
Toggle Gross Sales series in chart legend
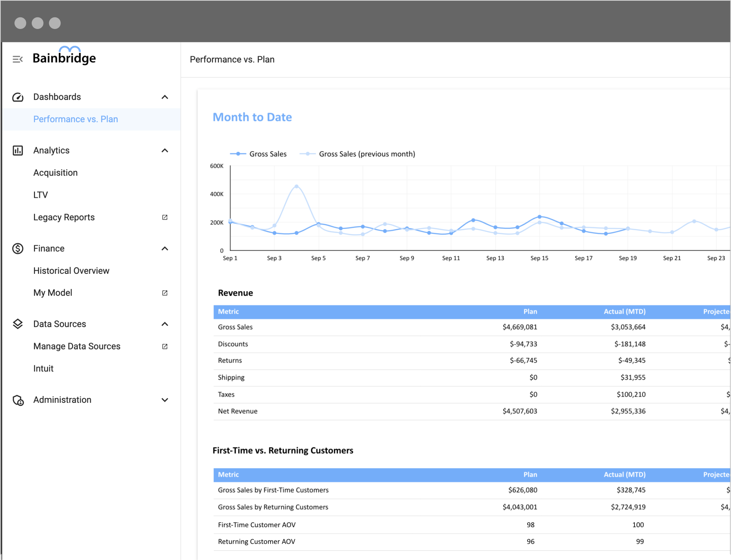coord(259,154)
